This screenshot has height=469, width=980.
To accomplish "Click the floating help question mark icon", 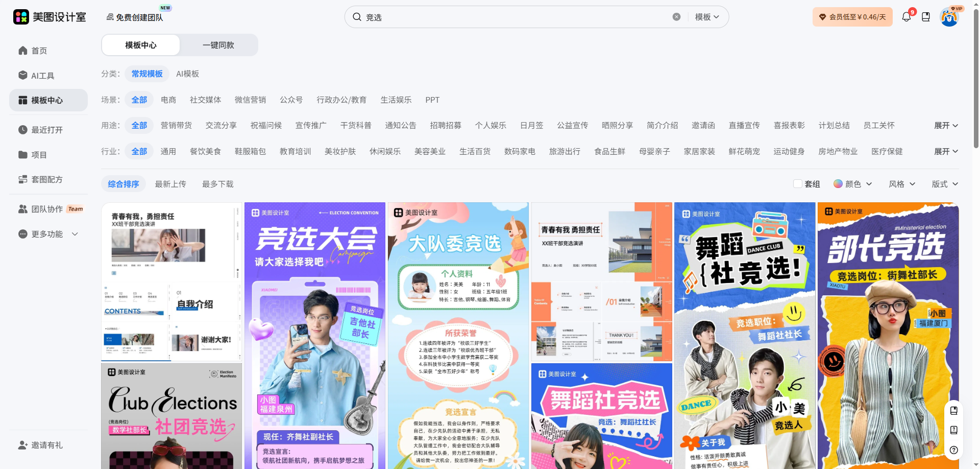I will [953, 450].
